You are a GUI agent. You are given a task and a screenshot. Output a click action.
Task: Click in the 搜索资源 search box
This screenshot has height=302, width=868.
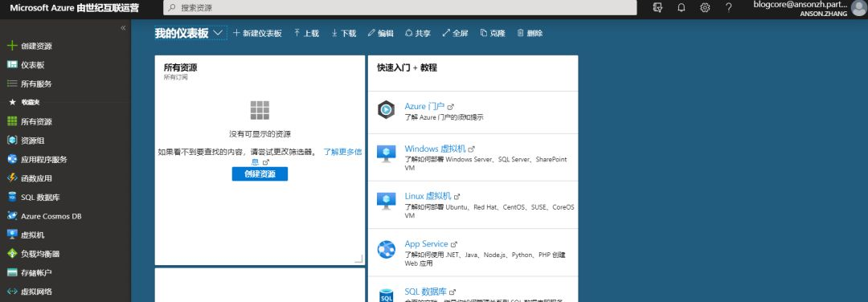coord(399,8)
